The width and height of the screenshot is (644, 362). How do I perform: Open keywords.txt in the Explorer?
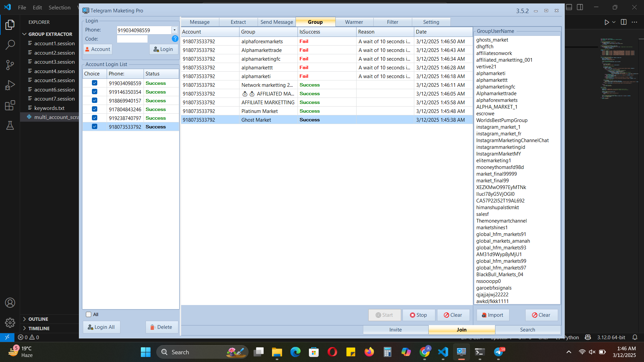click(x=49, y=108)
